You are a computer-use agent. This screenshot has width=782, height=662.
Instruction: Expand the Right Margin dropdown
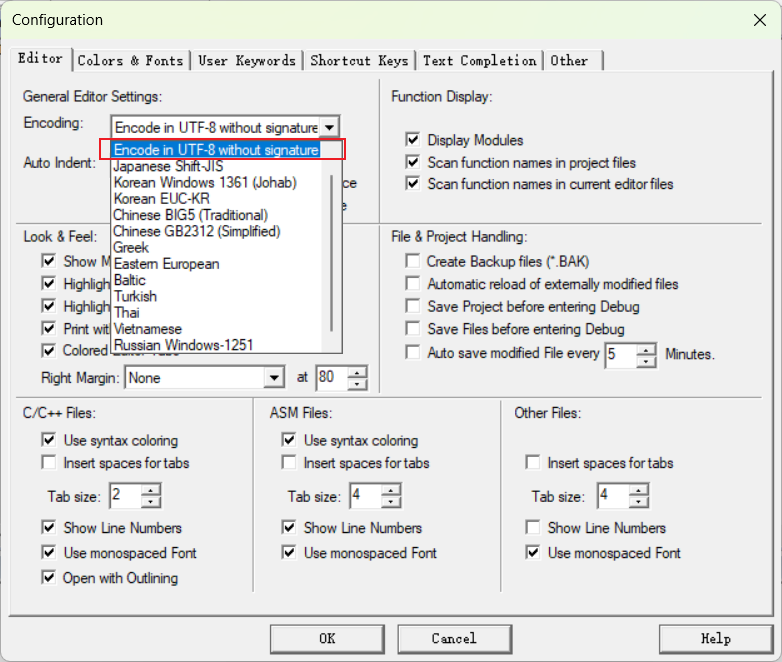point(274,378)
